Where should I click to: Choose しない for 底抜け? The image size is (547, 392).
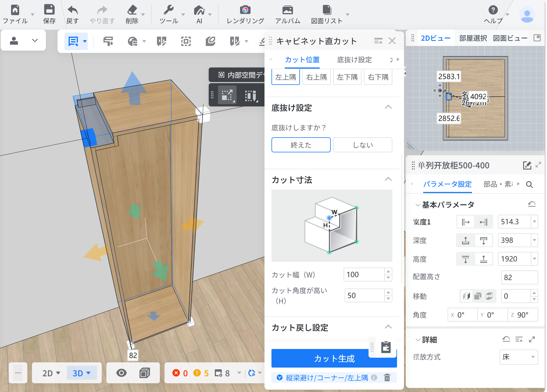tap(363, 145)
